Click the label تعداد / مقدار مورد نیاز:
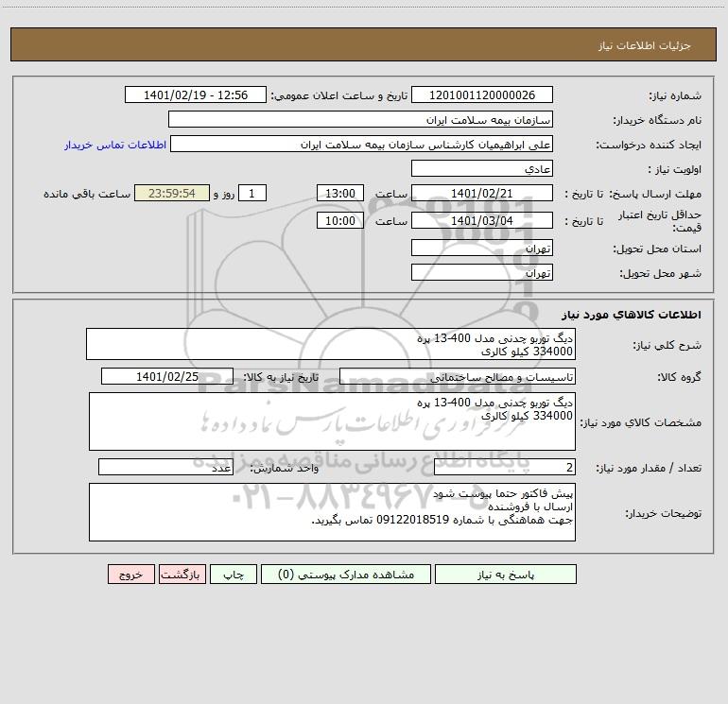Screen dimensions: 728x704 649,469
